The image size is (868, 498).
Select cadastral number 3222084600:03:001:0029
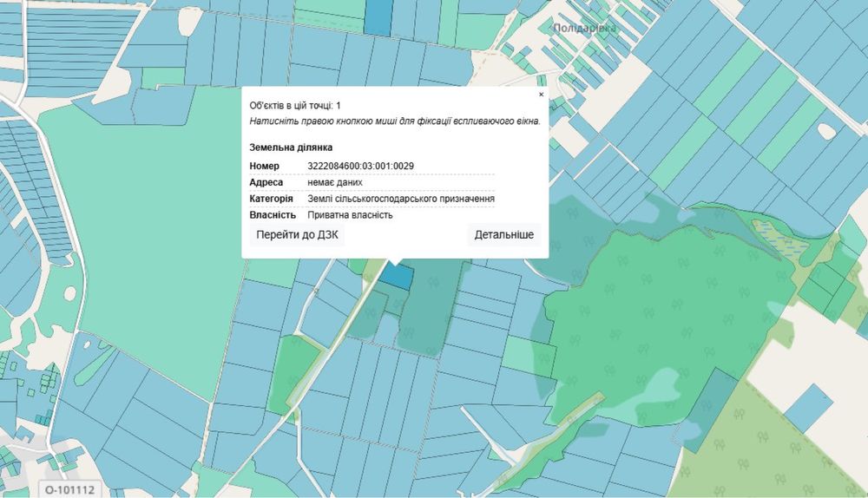pos(360,166)
